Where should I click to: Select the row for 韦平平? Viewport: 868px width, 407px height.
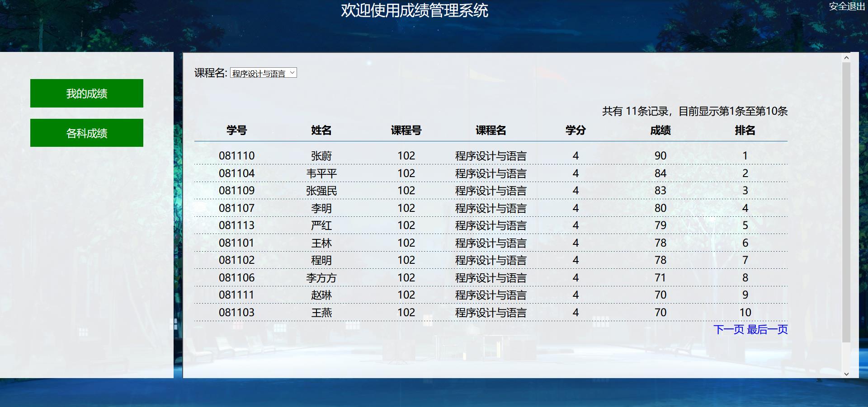tap(322, 173)
